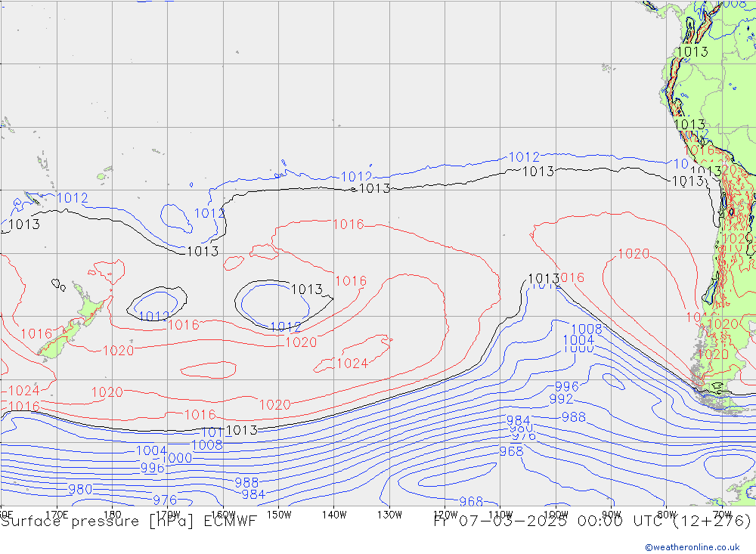Click the blue 1012 label near 100W
This screenshot has height=554, width=756.
point(524,157)
